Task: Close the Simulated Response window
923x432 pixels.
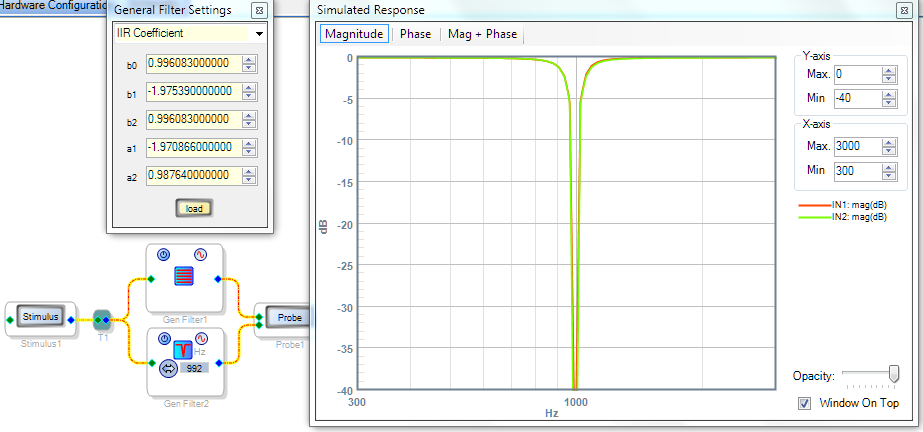Action: tap(904, 10)
